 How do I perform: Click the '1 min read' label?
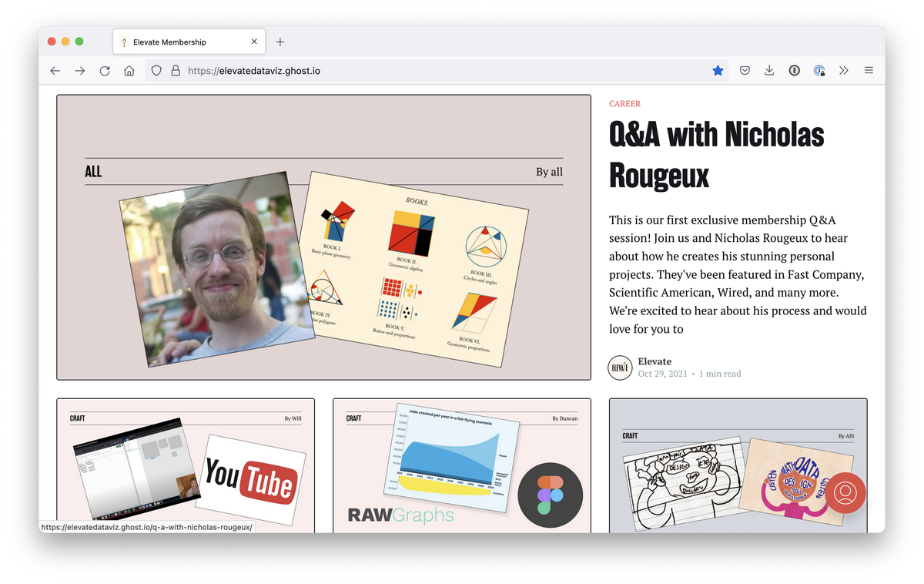tap(720, 374)
